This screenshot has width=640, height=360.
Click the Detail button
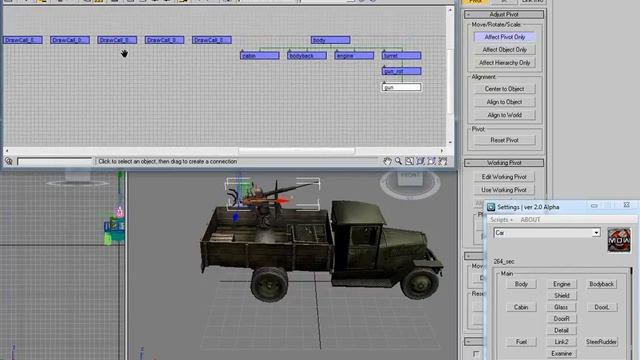(x=562, y=330)
